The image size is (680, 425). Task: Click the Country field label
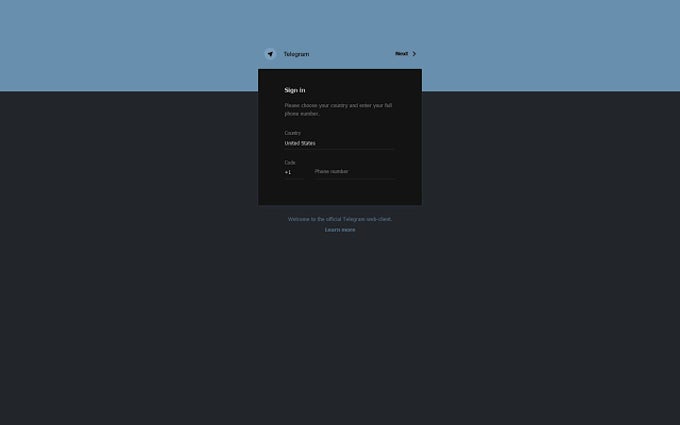point(292,133)
